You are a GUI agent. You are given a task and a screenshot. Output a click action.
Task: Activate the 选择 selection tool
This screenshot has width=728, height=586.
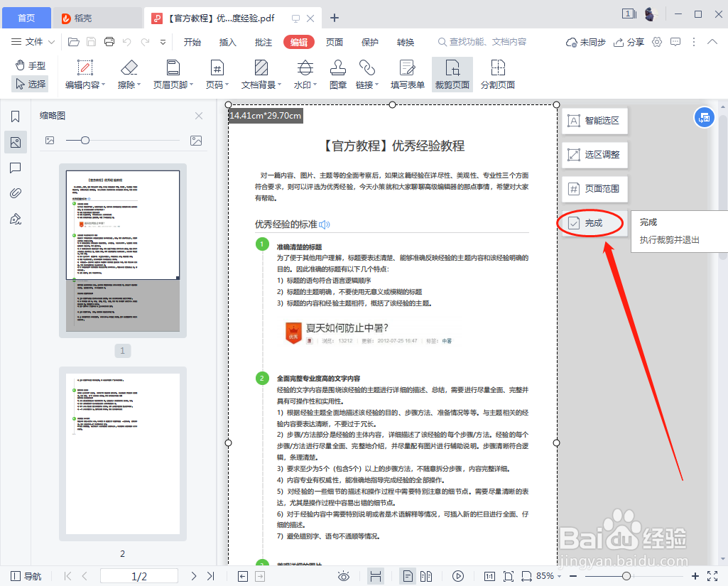(x=31, y=84)
